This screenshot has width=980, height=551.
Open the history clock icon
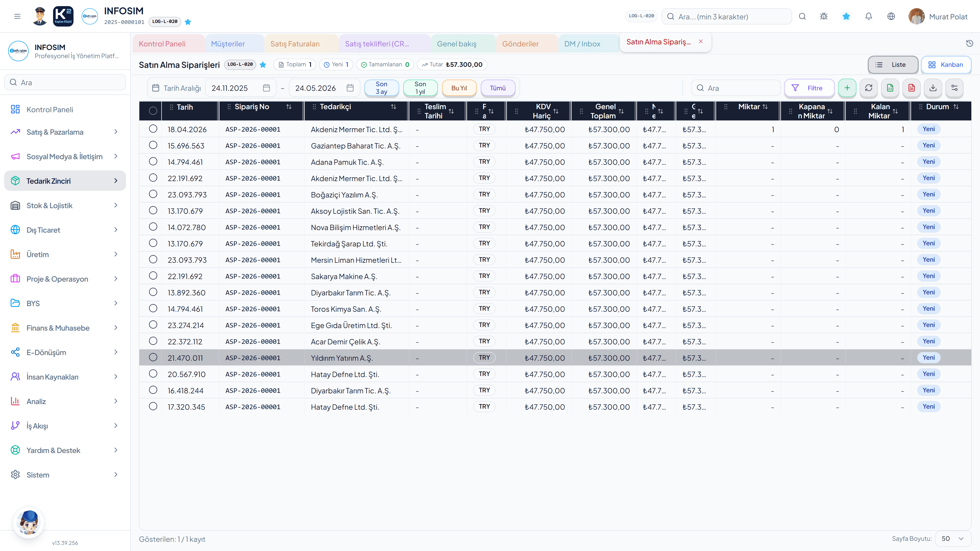click(x=970, y=43)
